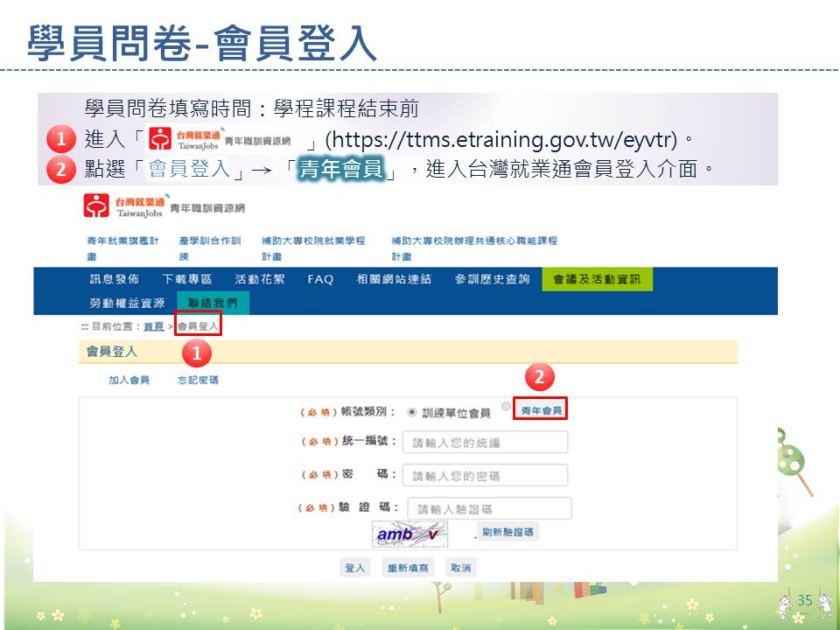Viewport: 840px width, 630px height.
Task: Click the 首頁 breadcrumb link
Action: 154,326
